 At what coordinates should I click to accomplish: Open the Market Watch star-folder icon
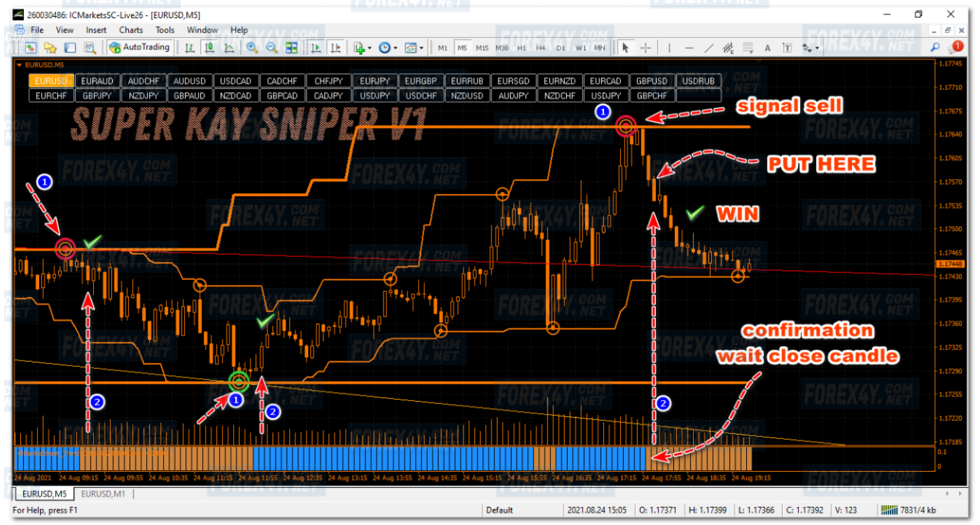[50, 48]
